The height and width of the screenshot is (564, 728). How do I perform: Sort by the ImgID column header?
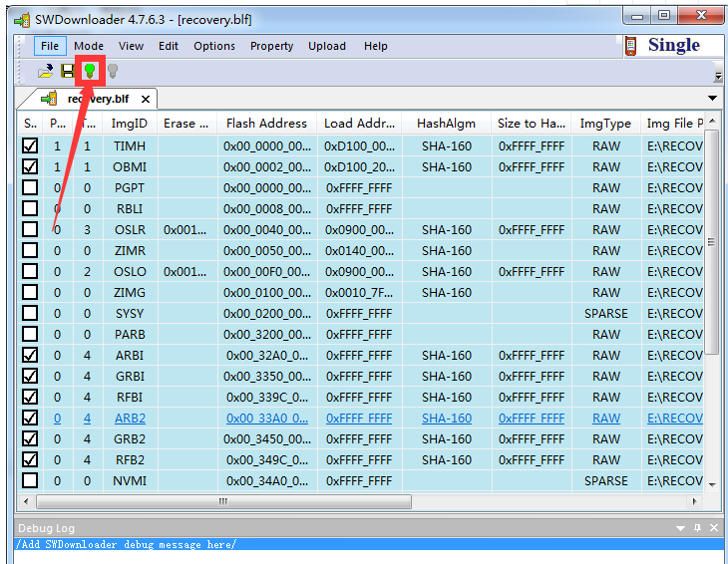[x=129, y=124]
